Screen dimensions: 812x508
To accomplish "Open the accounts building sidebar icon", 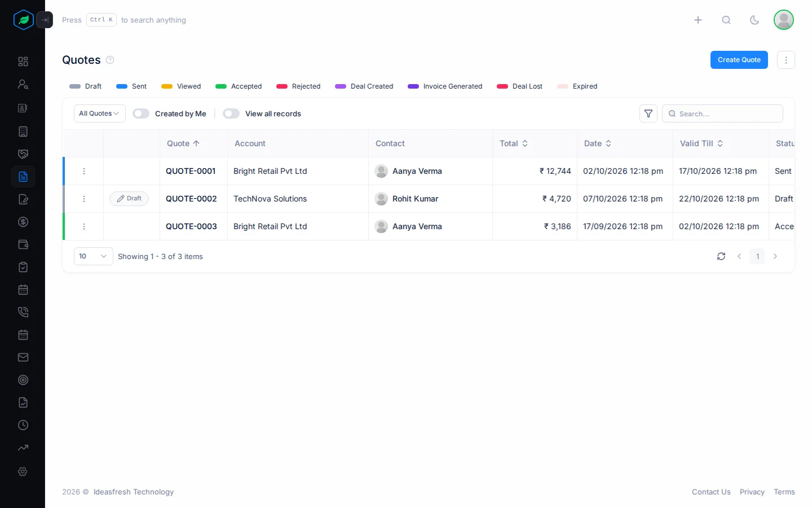I will tap(23, 132).
